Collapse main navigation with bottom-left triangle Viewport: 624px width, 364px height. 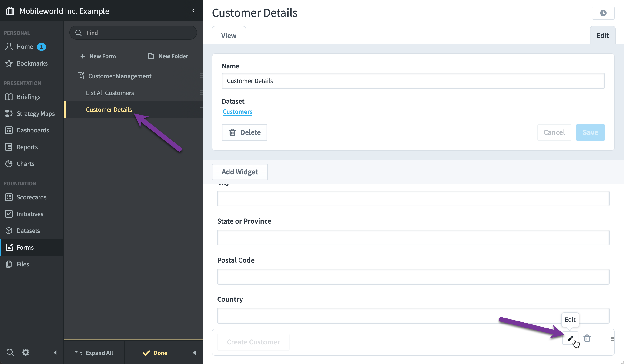pyautogui.click(x=55, y=352)
